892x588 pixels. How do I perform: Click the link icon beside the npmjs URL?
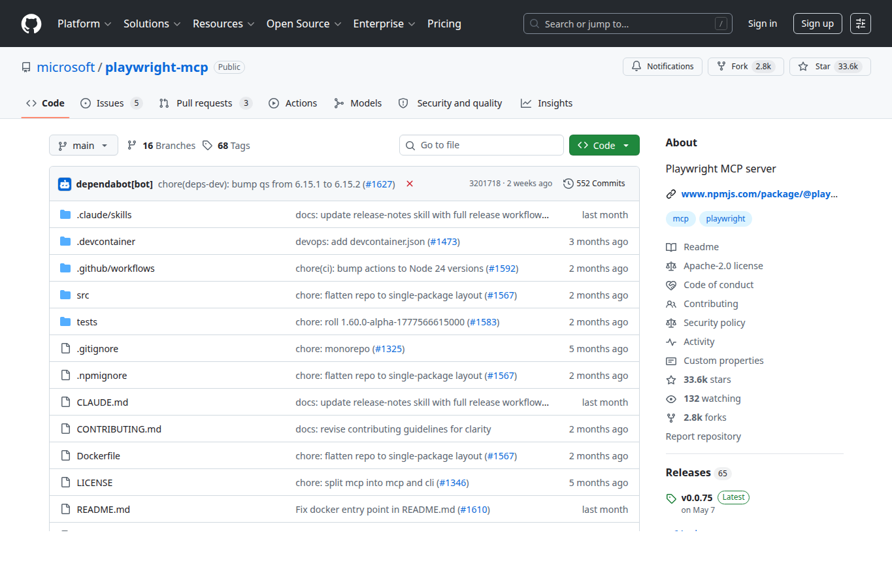[671, 194]
